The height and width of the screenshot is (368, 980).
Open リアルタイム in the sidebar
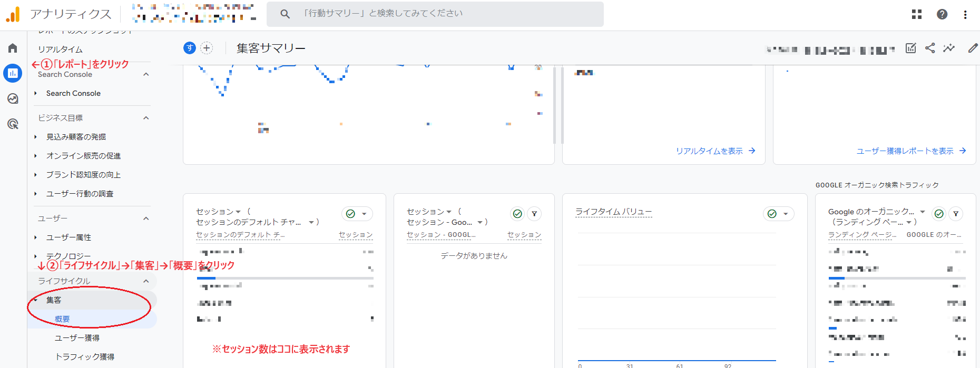[x=60, y=49]
